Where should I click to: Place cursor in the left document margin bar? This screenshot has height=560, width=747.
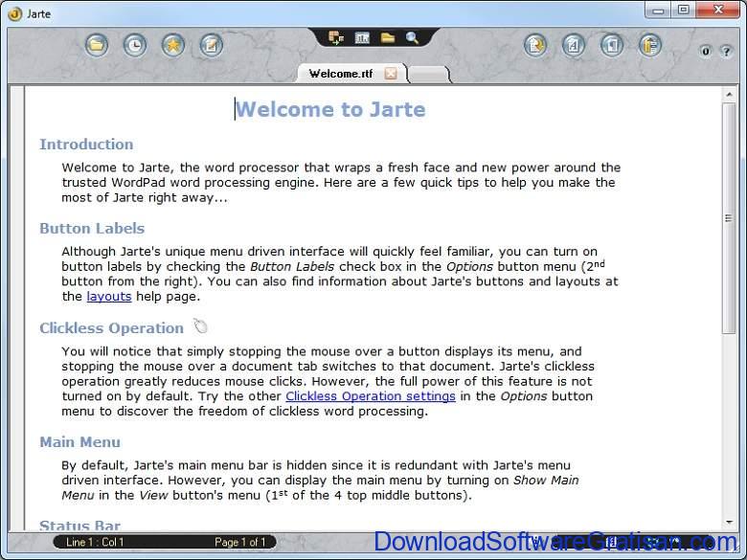click(17, 308)
